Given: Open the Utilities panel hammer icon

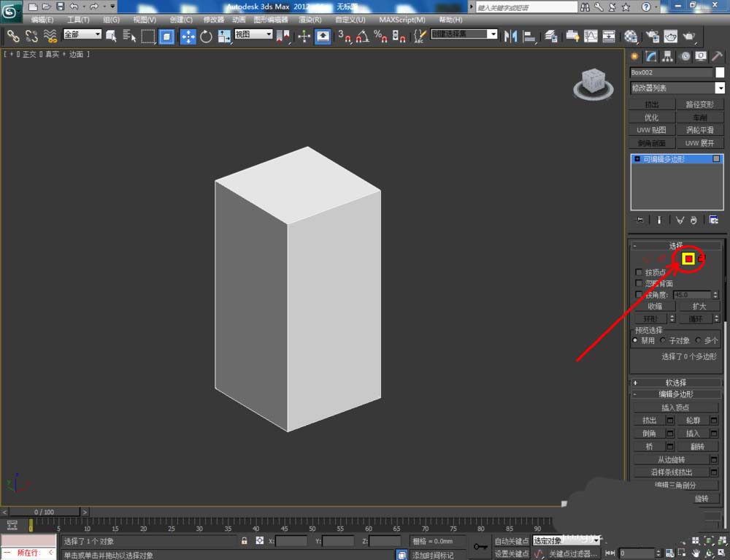Looking at the screenshot, I should (x=718, y=56).
